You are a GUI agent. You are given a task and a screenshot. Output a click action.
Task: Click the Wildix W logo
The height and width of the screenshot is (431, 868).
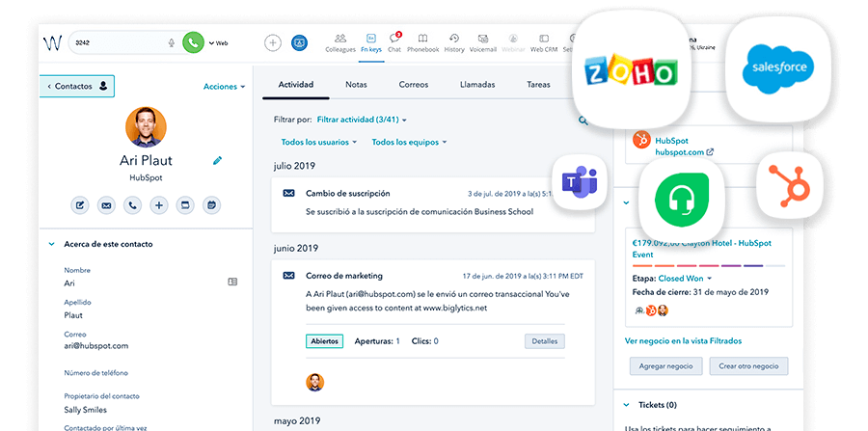[x=52, y=43]
